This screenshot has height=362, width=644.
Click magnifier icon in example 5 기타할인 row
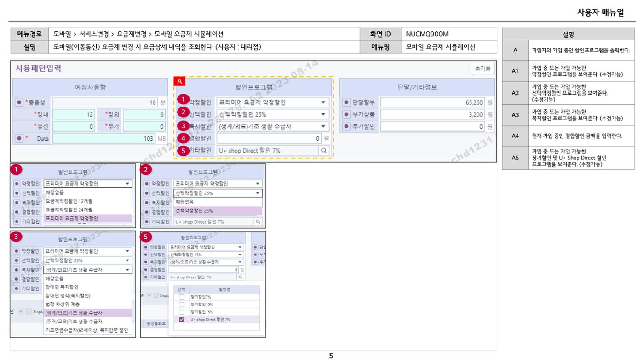[x=240, y=277]
